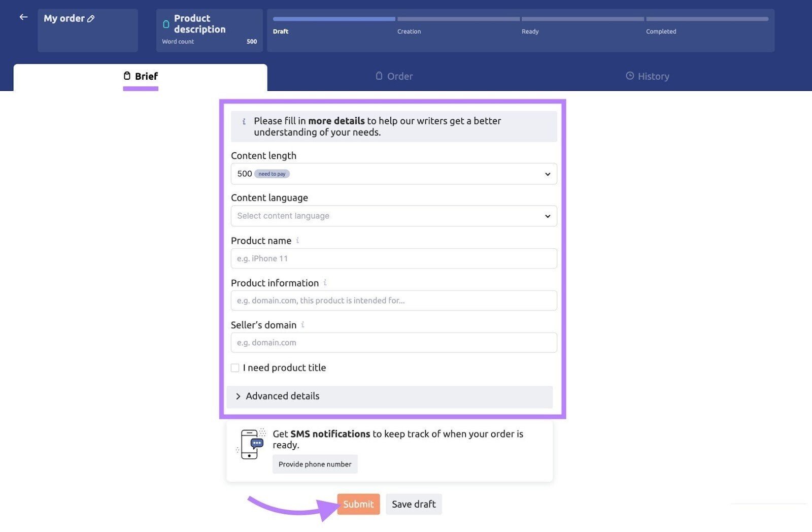The height and width of the screenshot is (532, 812).
Task: Click the Draft stage progress bar
Action: [x=334, y=19]
